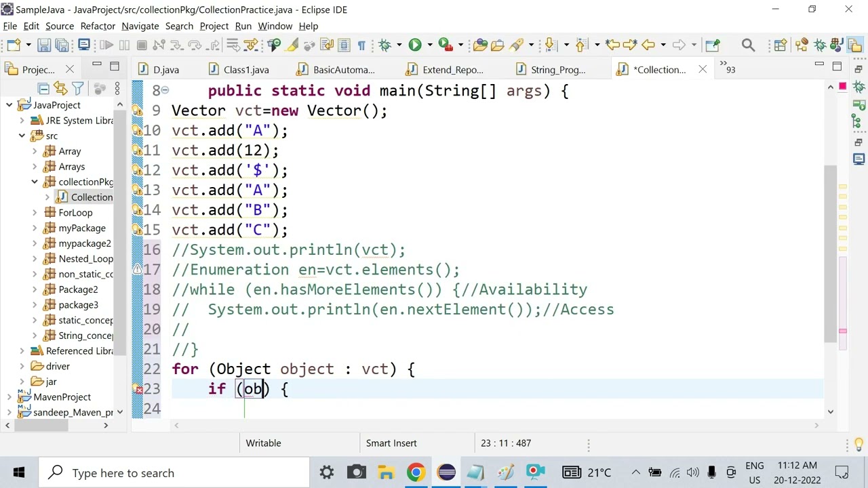Click the Open Perspective icon
868x488 pixels.
point(780,45)
